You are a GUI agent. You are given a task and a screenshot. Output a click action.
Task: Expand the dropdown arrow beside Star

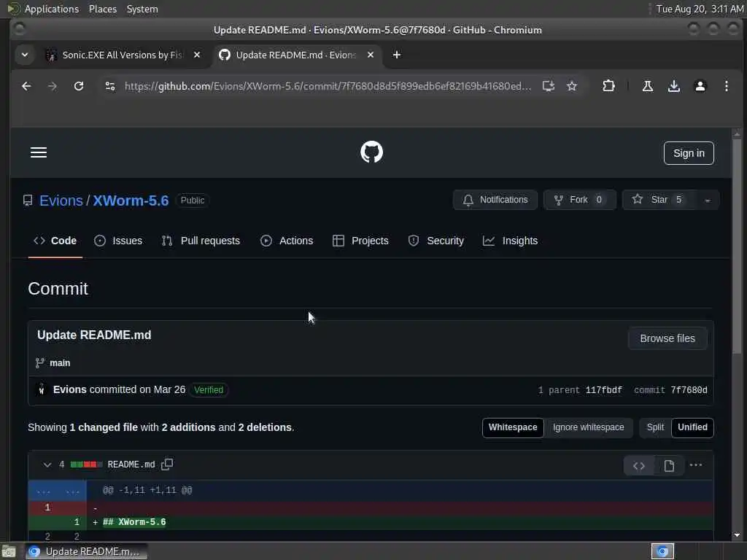[x=708, y=200]
